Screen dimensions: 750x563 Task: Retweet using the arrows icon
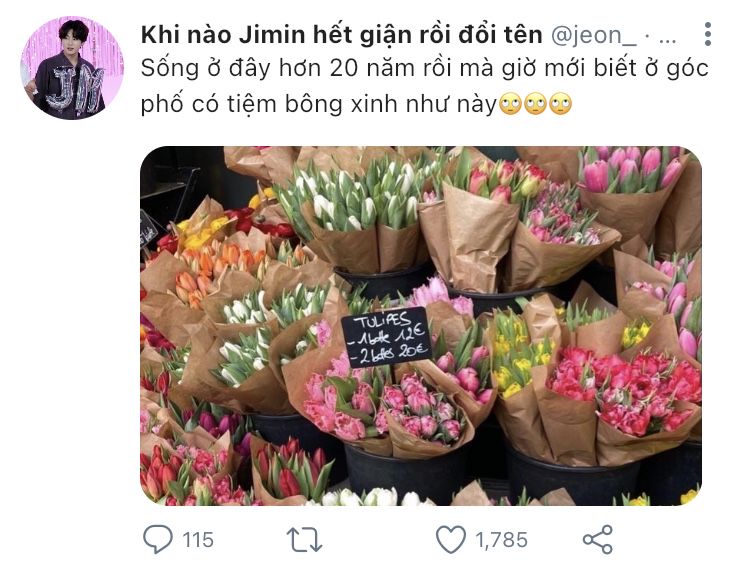pos(304,540)
